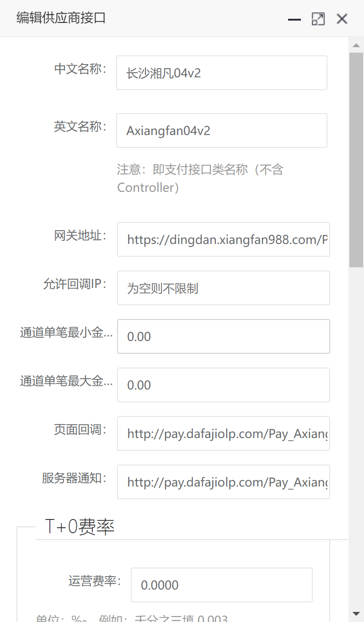Click the T+0费率 section heading
The width and height of the screenshot is (364, 622).
[x=80, y=527]
